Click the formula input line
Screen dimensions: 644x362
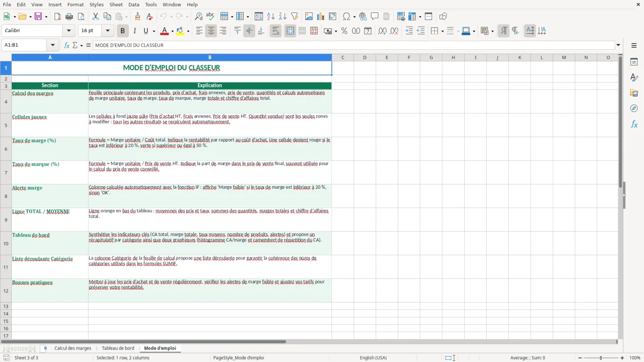click(354, 45)
